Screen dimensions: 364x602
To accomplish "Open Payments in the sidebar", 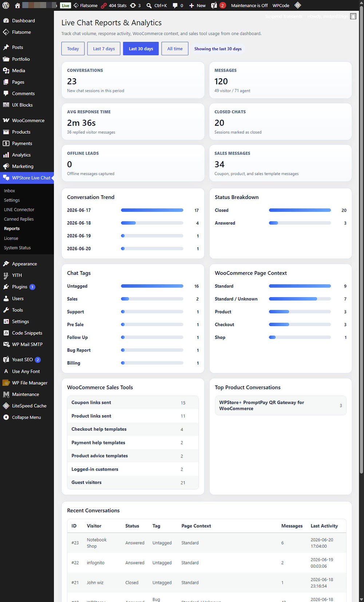I will point(27,143).
